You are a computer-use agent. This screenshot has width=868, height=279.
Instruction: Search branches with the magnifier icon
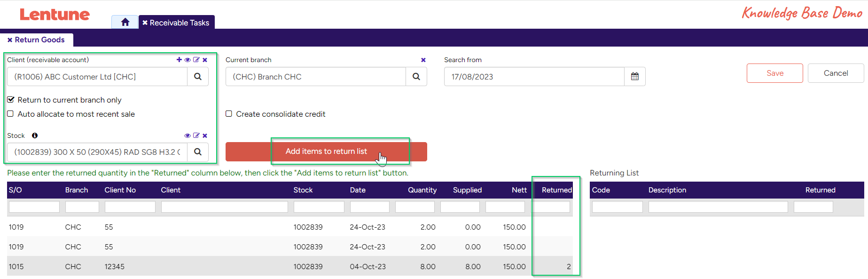[416, 76]
